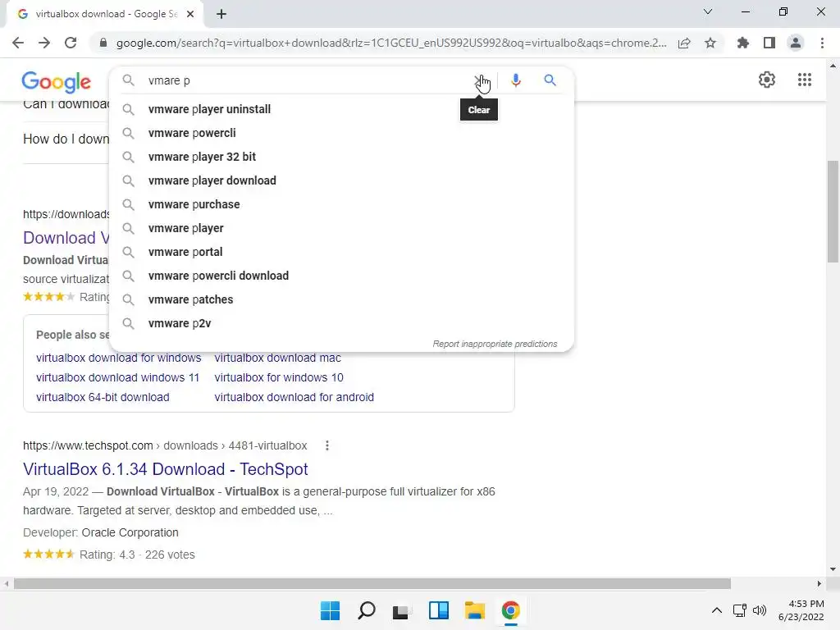Choose suggestion vmware player download

point(341,180)
